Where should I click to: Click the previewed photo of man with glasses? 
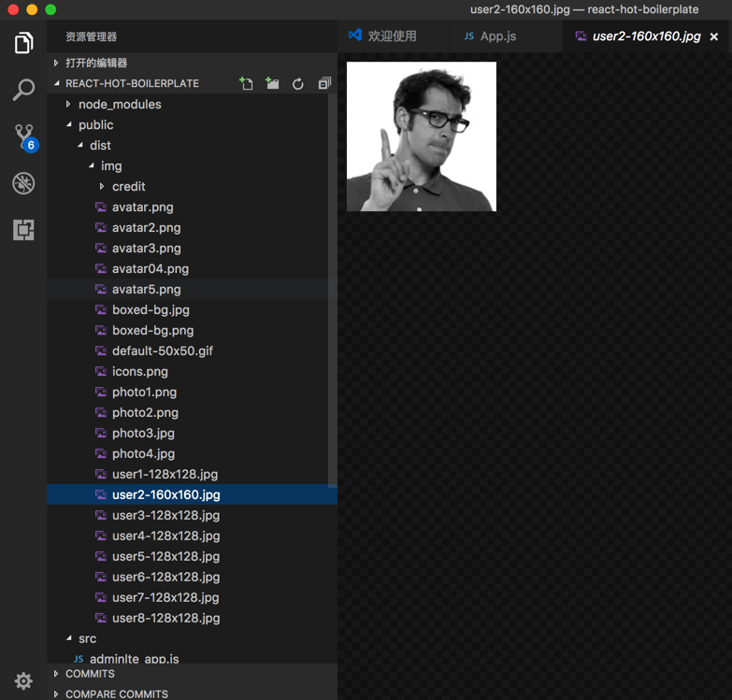coord(421,136)
